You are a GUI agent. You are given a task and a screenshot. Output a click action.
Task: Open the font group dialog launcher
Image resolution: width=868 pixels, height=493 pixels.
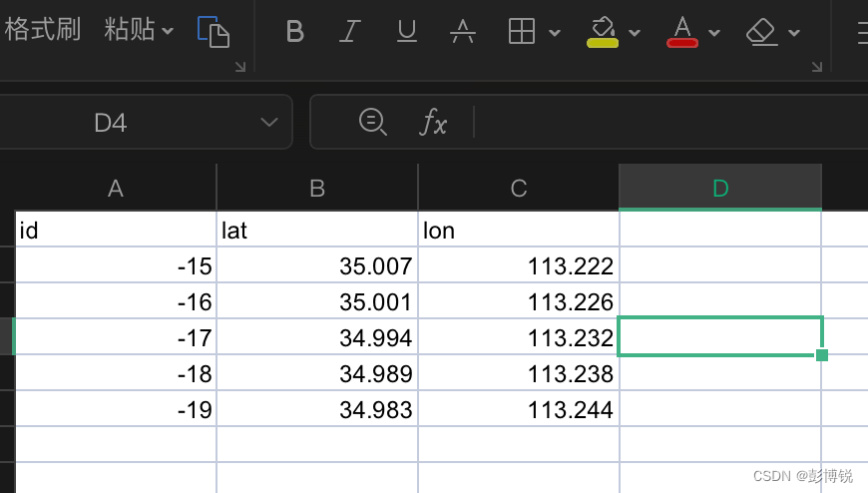(817, 67)
